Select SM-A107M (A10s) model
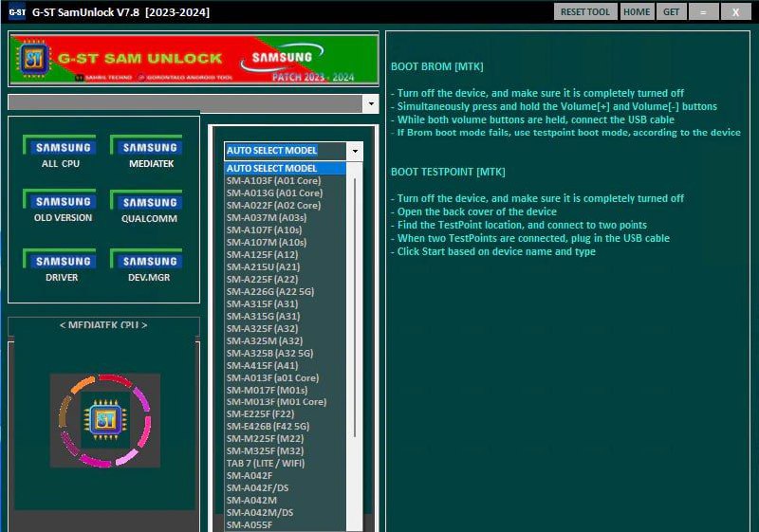Viewport: 759px width, 532px height. pyautogui.click(x=286, y=243)
